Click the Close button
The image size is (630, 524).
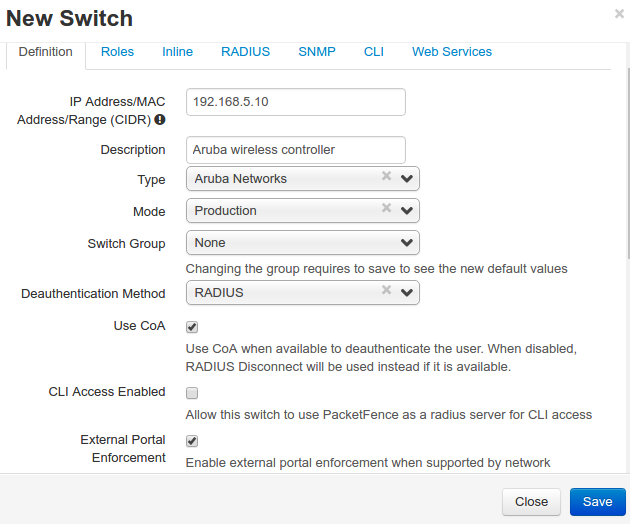531,501
